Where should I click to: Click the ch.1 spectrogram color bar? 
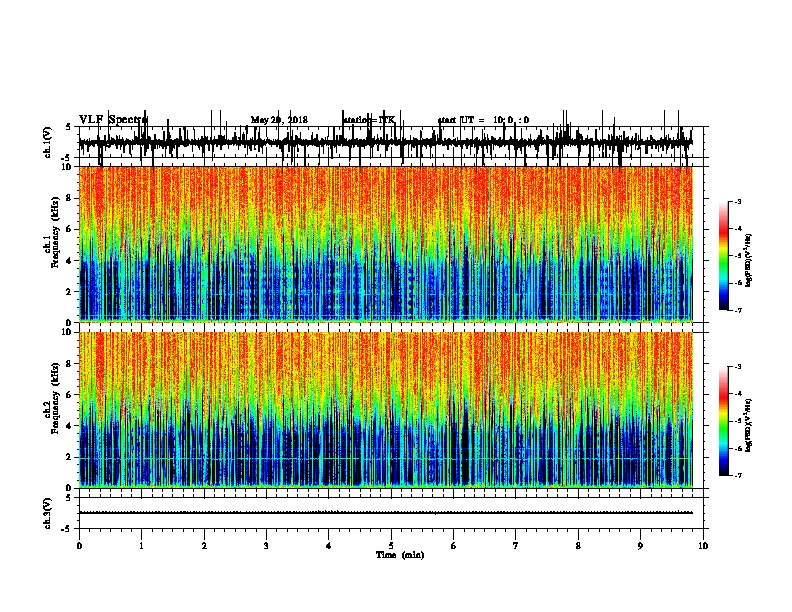724,256
